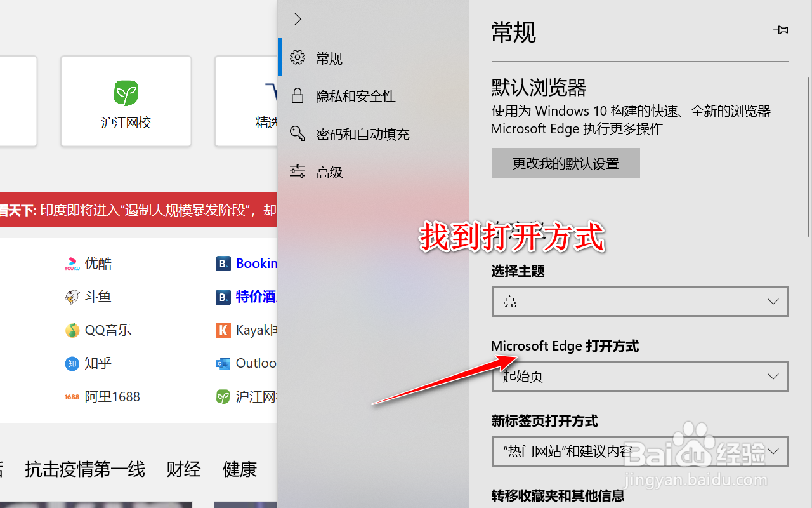Switch to the 抗击疫情第一线 news tab
Screen dimensions: 812x508
click(85, 469)
